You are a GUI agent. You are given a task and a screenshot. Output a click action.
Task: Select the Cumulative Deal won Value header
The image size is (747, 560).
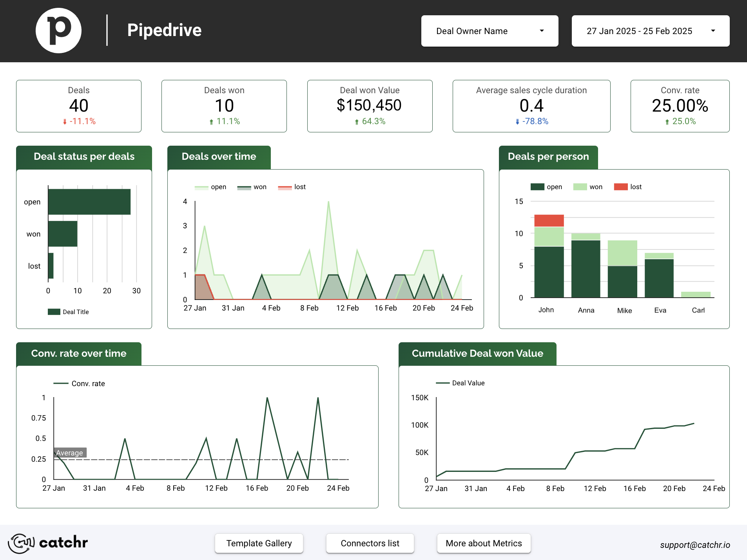coord(477,354)
